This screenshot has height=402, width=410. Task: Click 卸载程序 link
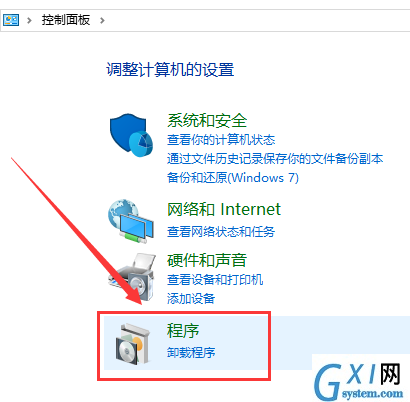point(191,353)
